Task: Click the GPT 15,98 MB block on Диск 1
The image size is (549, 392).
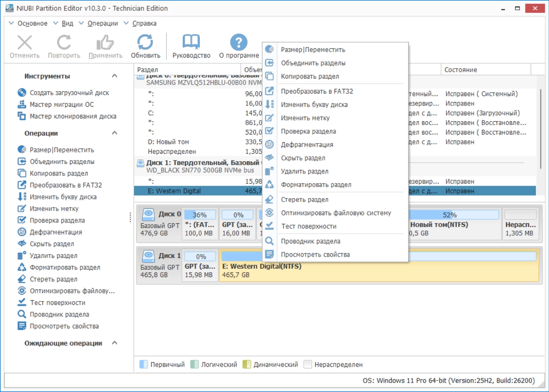Action: coord(200,266)
